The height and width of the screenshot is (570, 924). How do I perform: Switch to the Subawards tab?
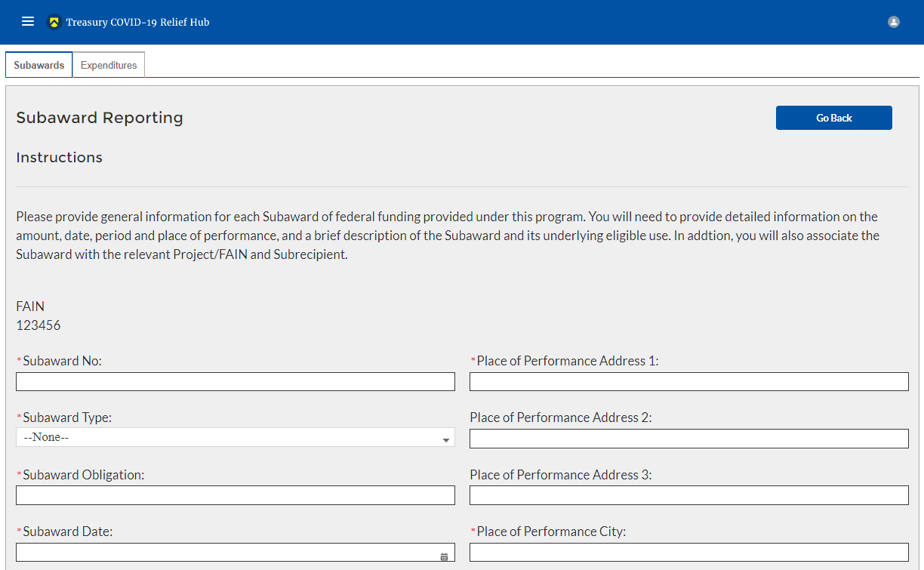[x=39, y=65]
